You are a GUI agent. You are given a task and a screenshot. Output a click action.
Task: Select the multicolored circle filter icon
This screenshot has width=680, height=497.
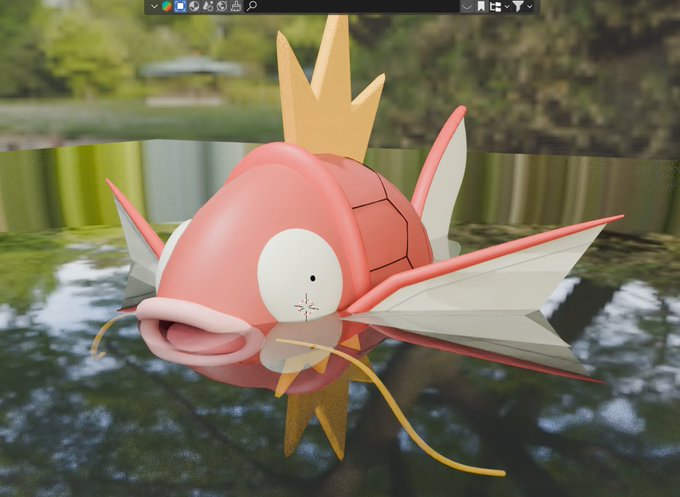[167, 6]
